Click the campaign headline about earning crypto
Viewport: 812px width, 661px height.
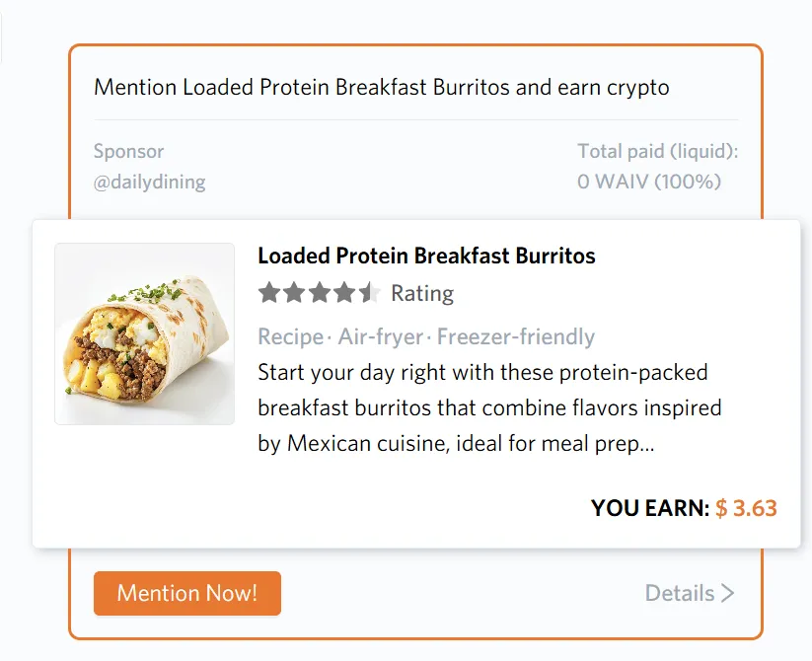coord(381,87)
